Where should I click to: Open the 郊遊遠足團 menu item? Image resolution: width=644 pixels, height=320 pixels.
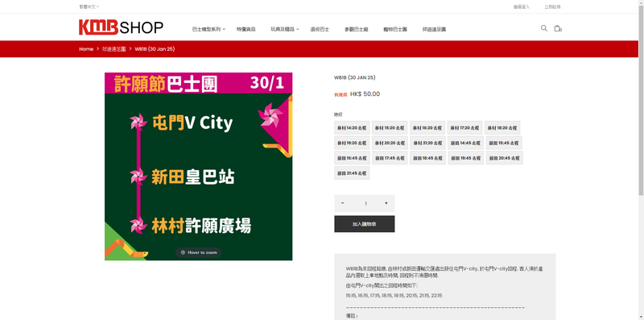coord(434,30)
